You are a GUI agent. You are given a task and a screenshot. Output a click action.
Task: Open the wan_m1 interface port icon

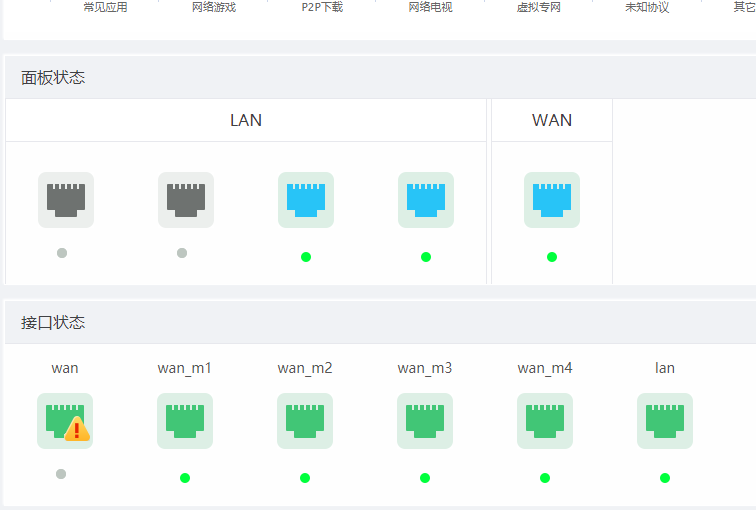click(185, 421)
